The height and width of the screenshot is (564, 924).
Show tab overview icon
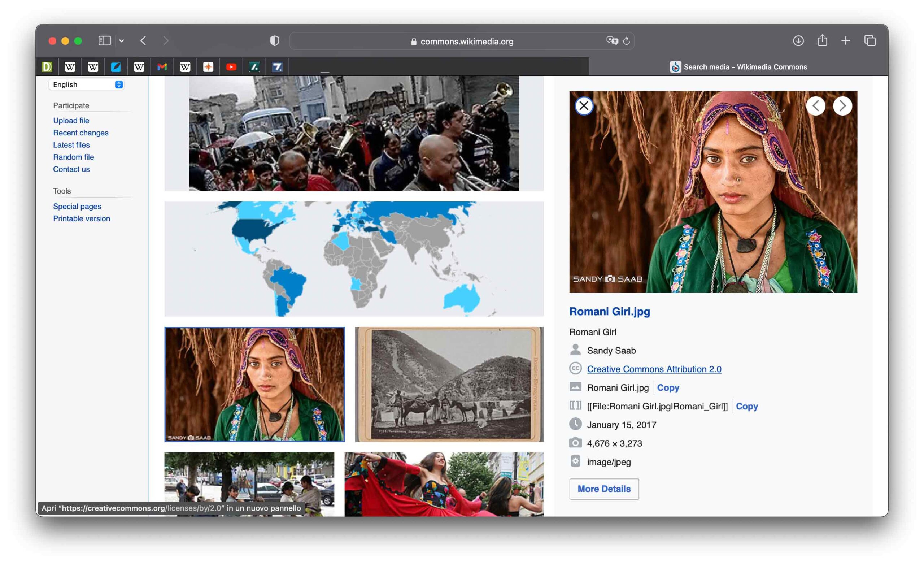tap(869, 40)
